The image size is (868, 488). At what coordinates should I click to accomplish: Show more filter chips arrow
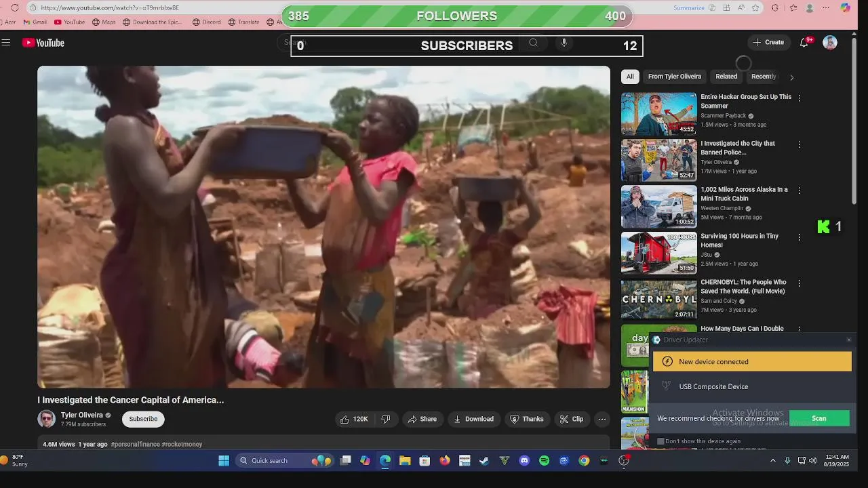[791, 77]
